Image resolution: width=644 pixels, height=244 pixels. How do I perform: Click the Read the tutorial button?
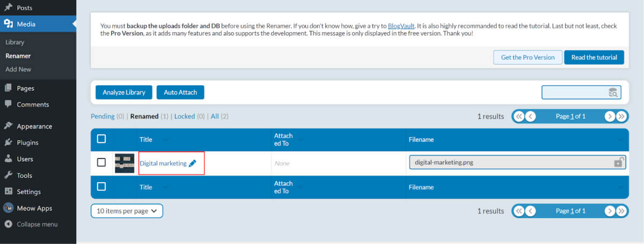594,58
